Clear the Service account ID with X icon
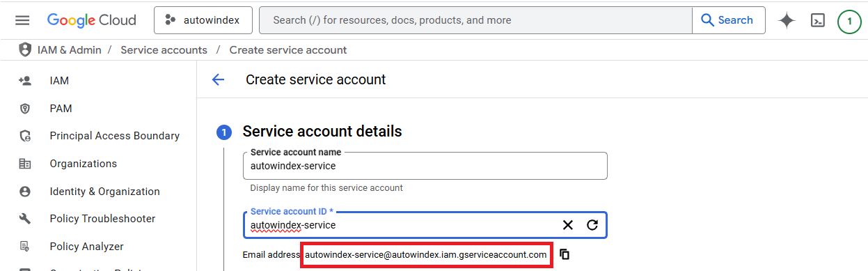Viewport: 868px width, 271px height. tap(568, 225)
